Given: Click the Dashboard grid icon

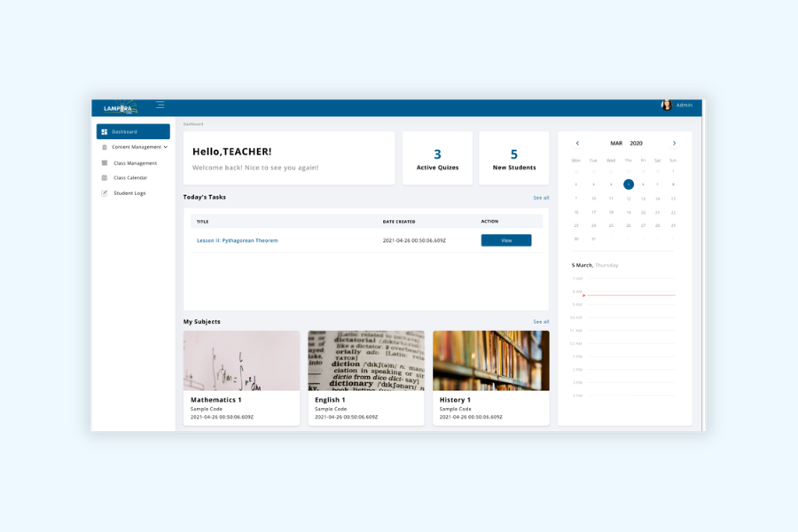Looking at the screenshot, I should (x=105, y=132).
